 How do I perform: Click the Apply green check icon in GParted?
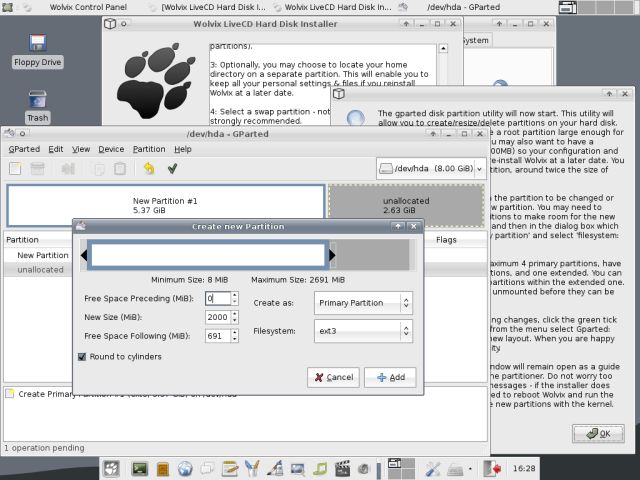point(173,169)
